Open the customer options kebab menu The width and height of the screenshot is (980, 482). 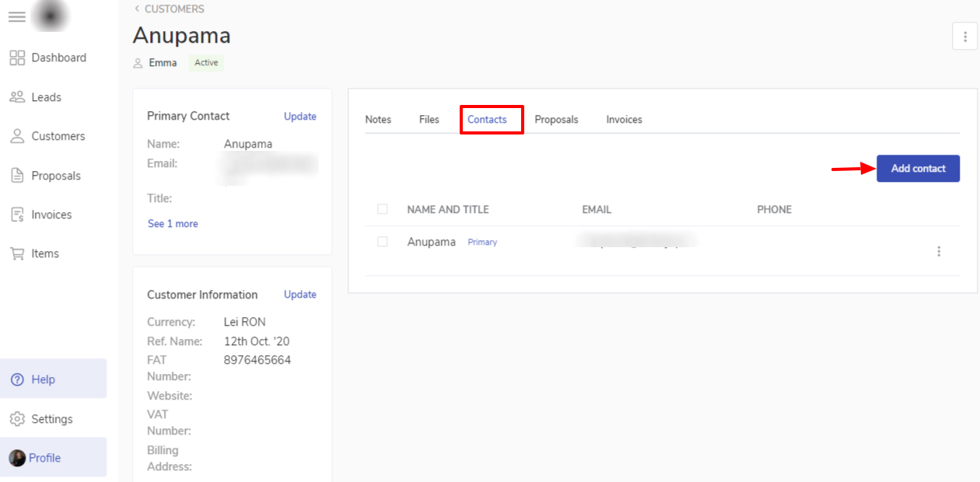pos(964,37)
